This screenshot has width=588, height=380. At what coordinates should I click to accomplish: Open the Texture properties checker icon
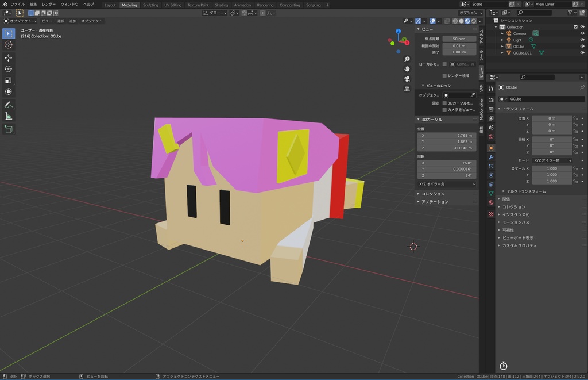pyautogui.click(x=491, y=214)
